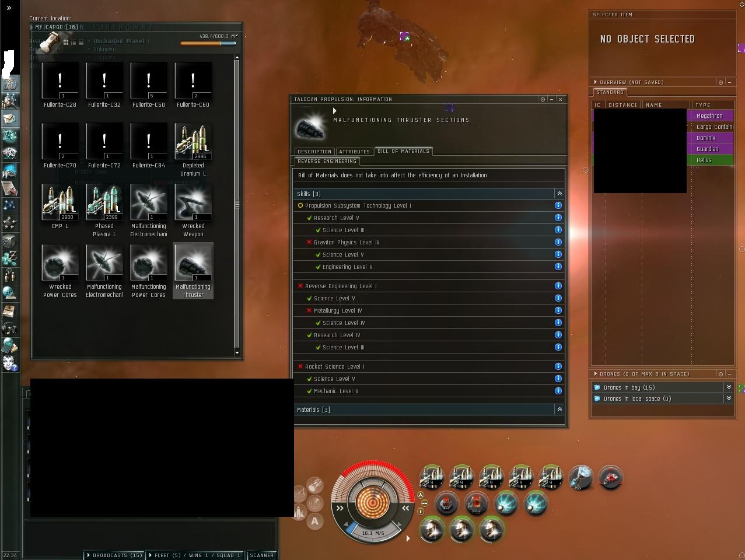The width and height of the screenshot is (745, 560).
Task: Open the in-game Browser globe icon
Action: coord(9,293)
